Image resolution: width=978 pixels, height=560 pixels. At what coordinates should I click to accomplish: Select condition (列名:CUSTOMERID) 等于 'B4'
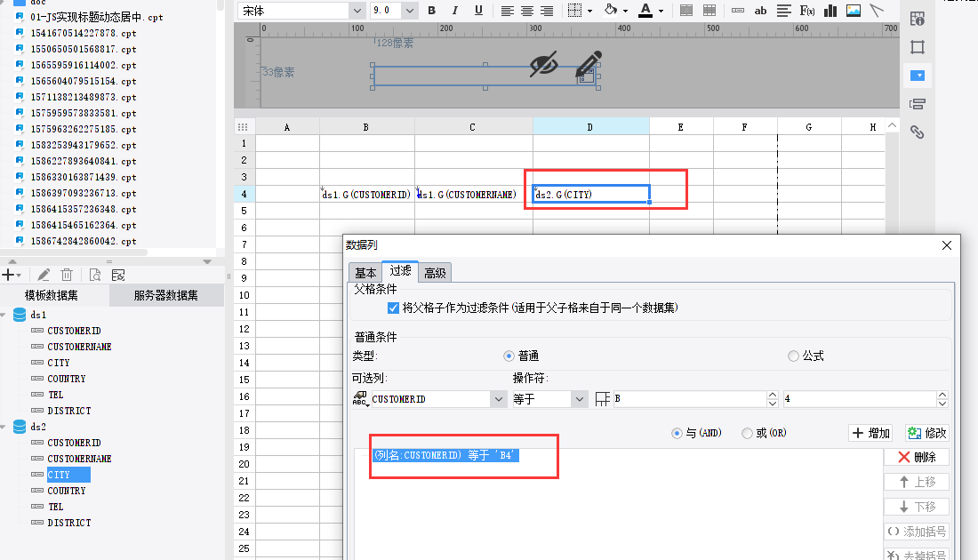(x=446, y=455)
